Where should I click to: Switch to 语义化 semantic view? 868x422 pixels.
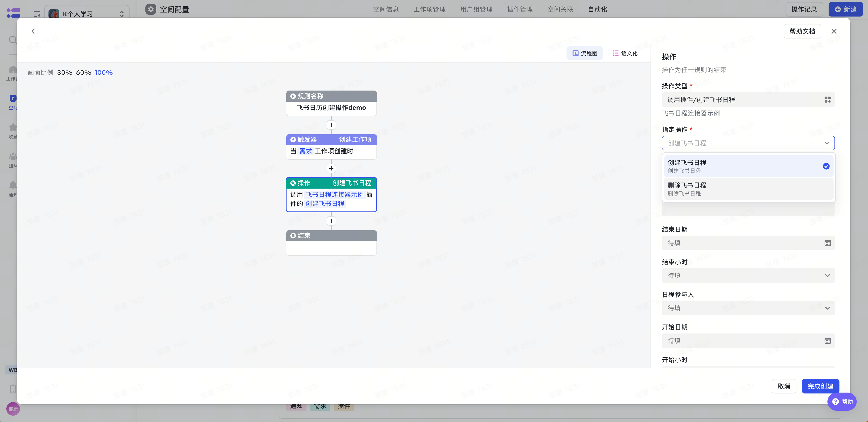(x=625, y=53)
